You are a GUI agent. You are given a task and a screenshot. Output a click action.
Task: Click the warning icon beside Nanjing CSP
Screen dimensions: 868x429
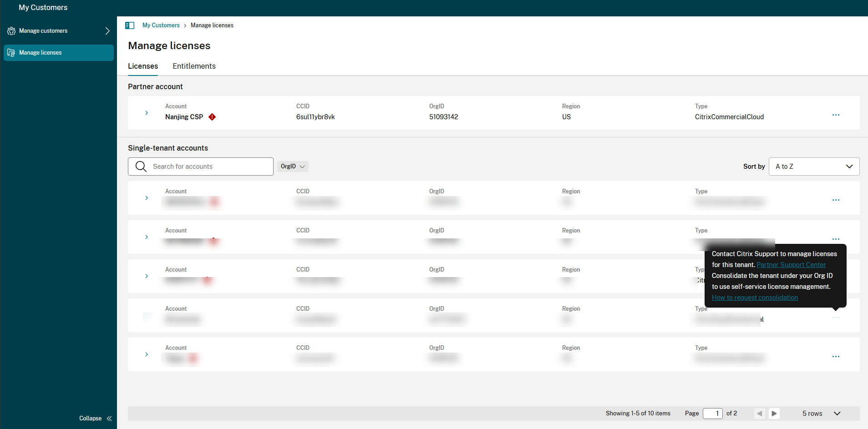coord(212,116)
